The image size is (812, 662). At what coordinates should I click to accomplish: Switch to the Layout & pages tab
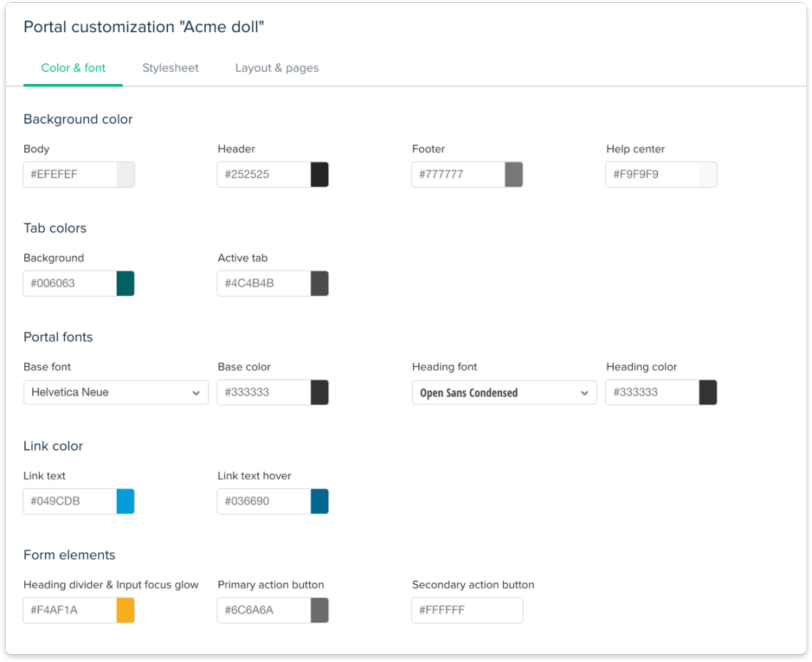[276, 68]
